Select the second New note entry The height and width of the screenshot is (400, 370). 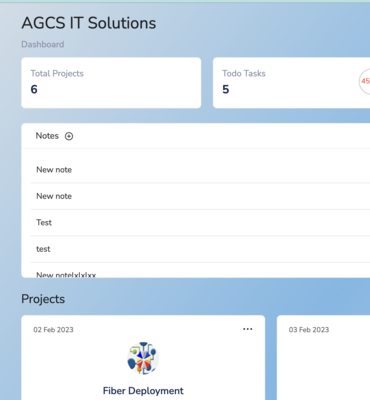click(54, 196)
